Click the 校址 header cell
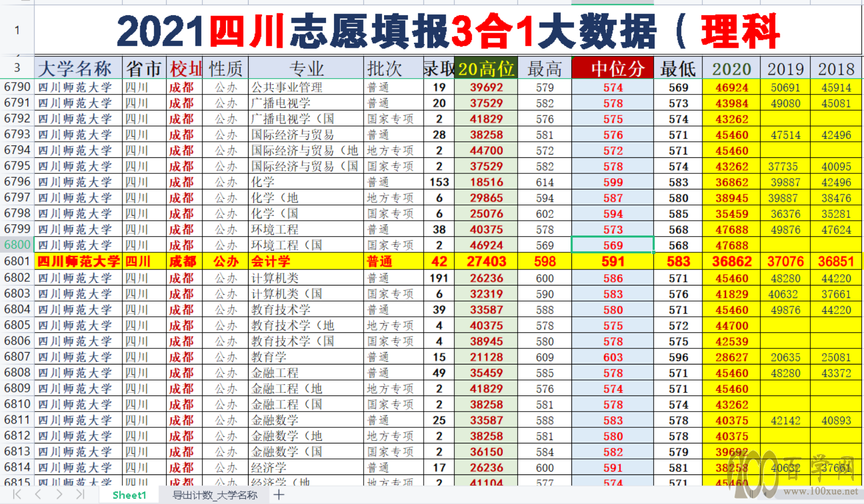 (185, 68)
